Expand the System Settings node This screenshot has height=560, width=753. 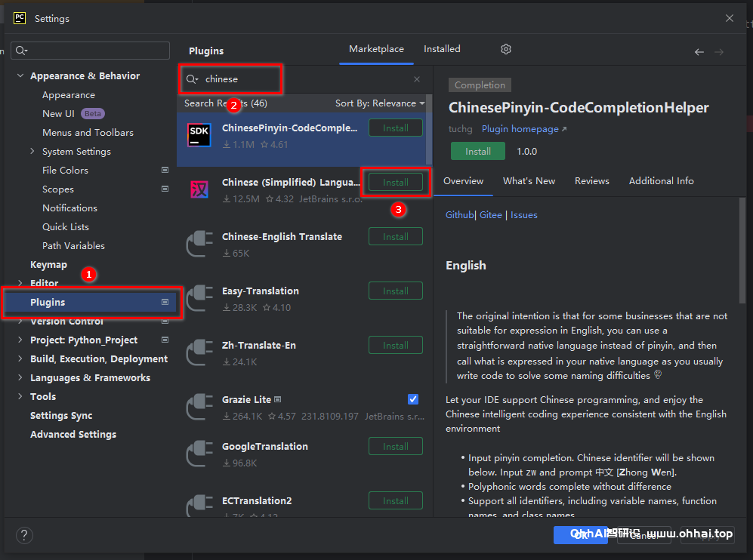(32, 151)
